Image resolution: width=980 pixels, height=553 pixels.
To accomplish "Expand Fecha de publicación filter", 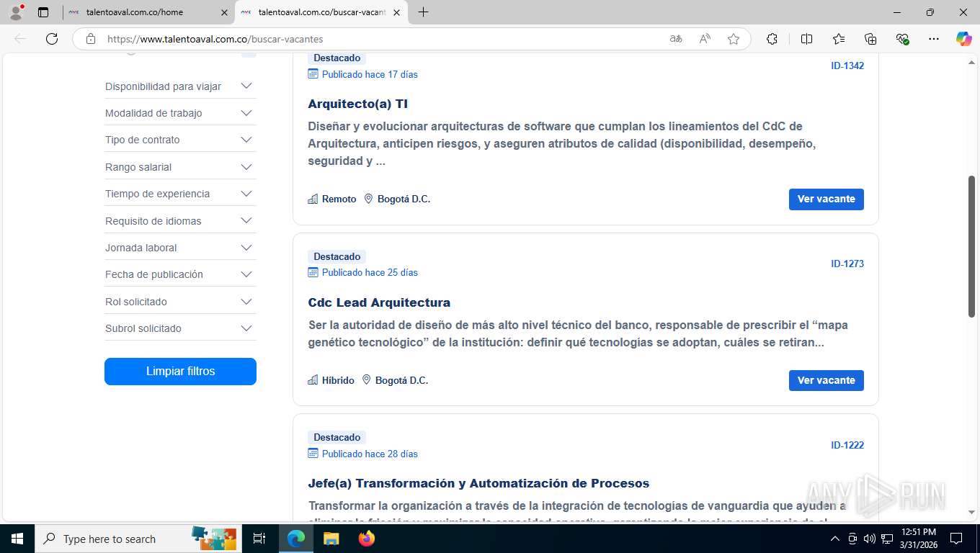I will point(180,274).
